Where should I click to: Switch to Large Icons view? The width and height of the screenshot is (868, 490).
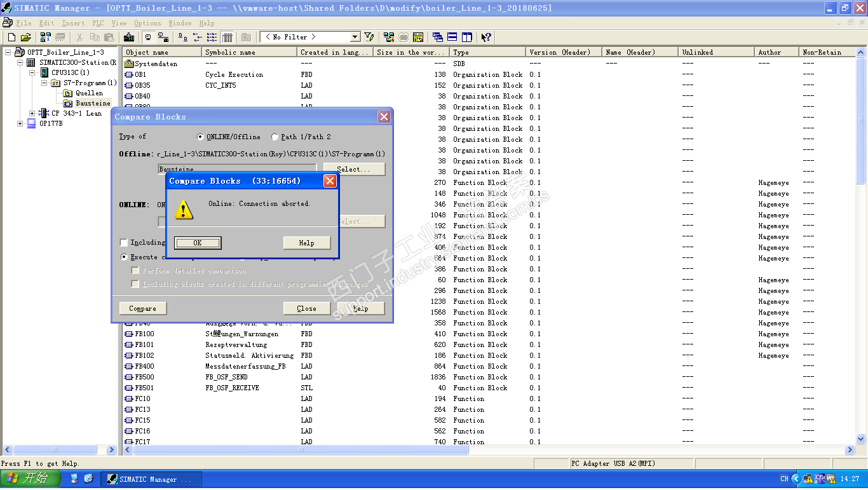point(183,37)
